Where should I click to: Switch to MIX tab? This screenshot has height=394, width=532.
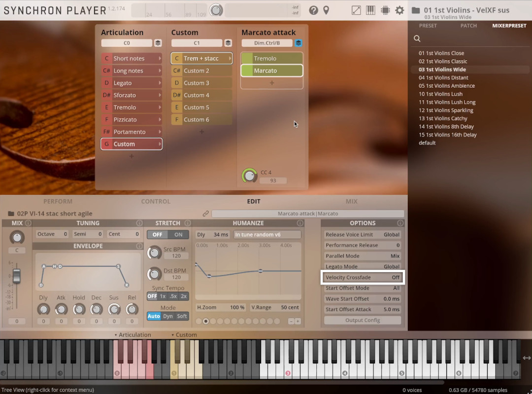coord(352,201)
